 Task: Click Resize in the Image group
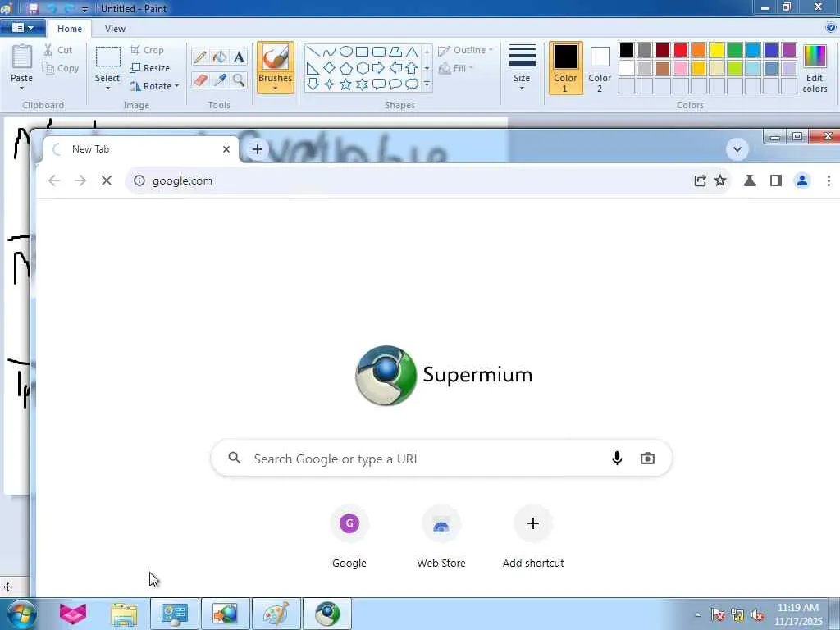point(150,68)
